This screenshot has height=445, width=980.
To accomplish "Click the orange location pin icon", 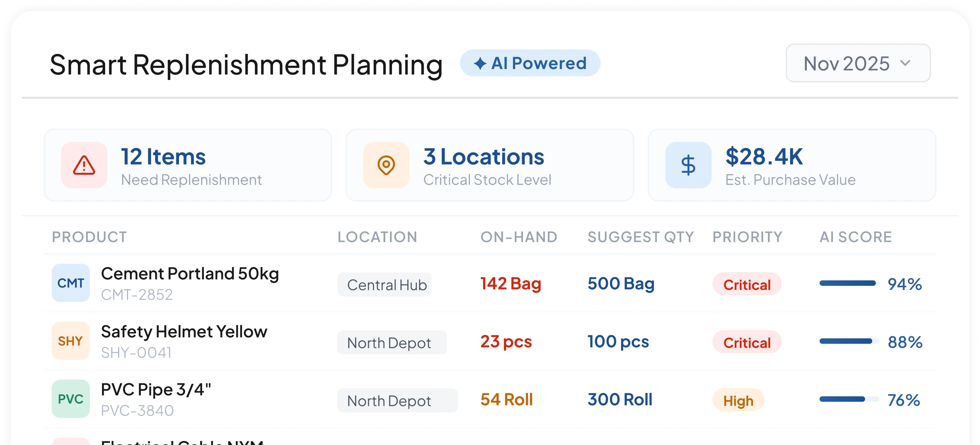I will click(386, 165).
